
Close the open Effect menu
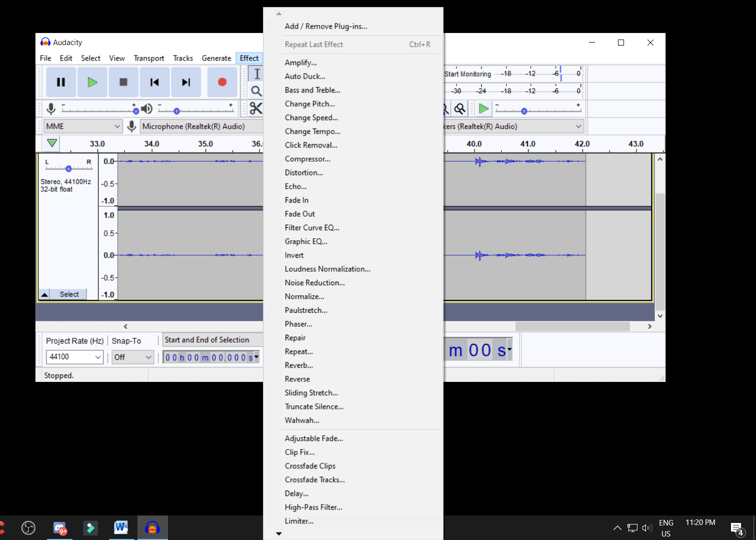[x=249, y=58]
